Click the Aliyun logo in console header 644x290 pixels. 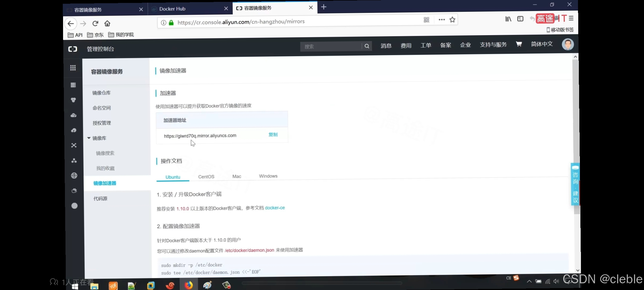72,49
